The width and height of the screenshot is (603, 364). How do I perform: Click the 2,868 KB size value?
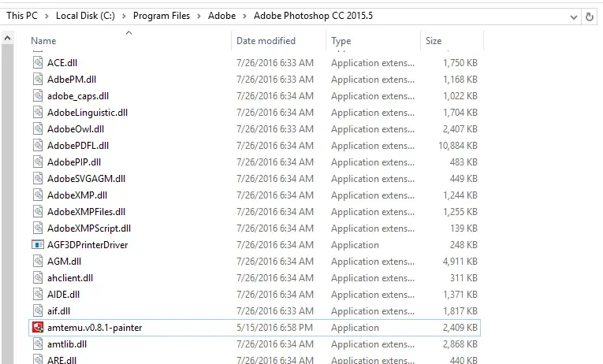[x=460, y=344]
